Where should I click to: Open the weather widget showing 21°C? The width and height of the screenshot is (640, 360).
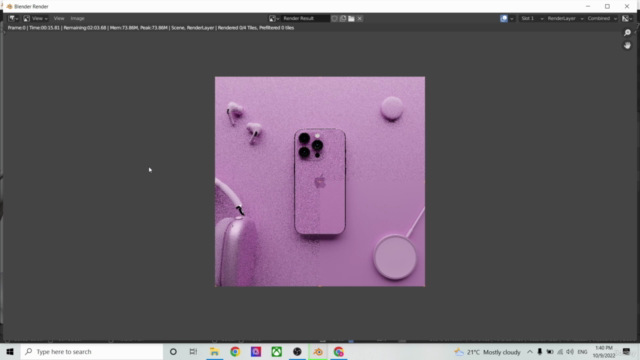point(488,352)
